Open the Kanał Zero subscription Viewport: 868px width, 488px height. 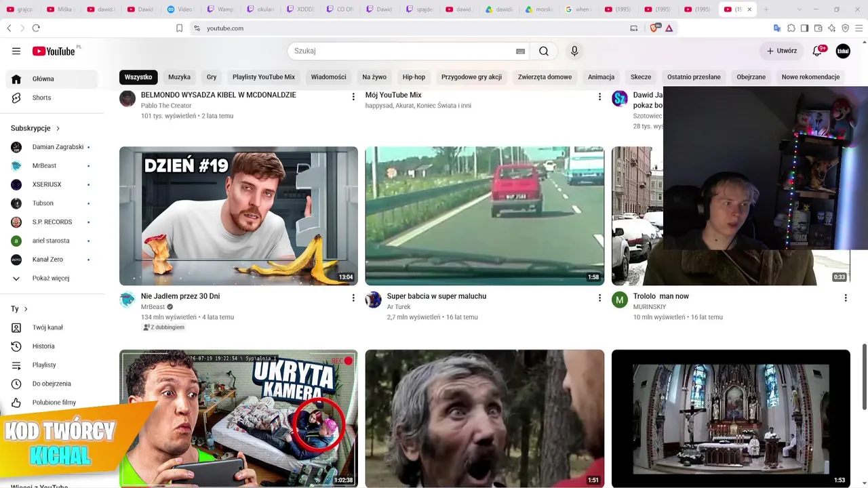52,260
